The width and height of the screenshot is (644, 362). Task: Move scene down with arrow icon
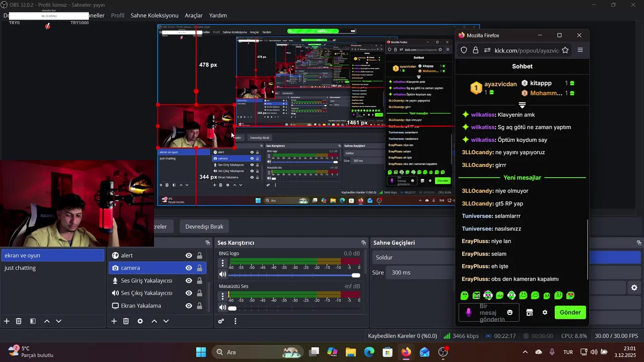point(59,321)
